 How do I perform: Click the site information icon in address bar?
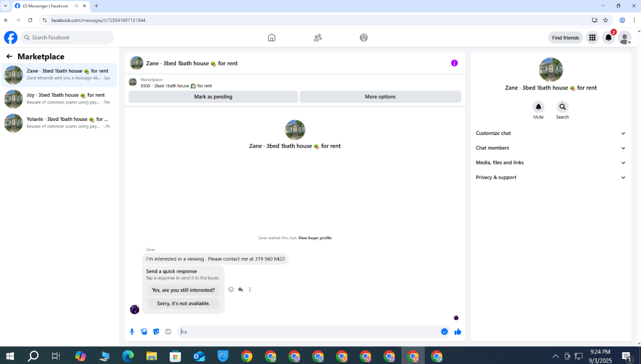(44, 20)
